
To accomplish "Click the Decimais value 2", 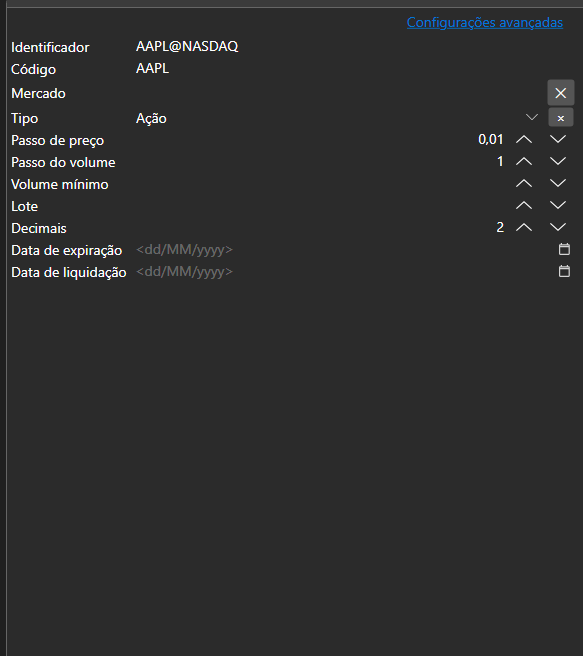I will coord(500,227).
